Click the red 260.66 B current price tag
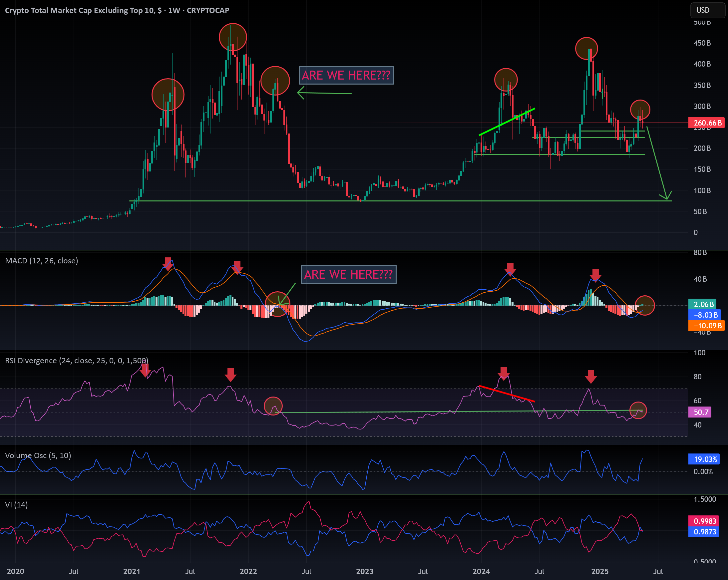 [x=706, y=123]
